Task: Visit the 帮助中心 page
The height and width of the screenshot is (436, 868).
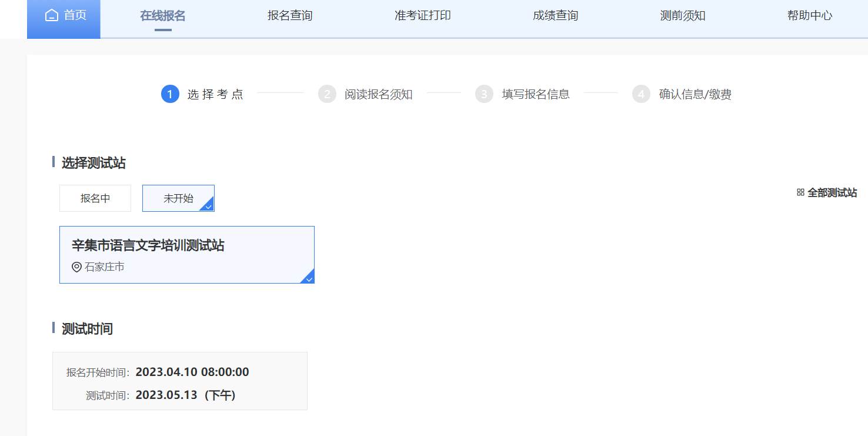Action: tap(810, 16)
